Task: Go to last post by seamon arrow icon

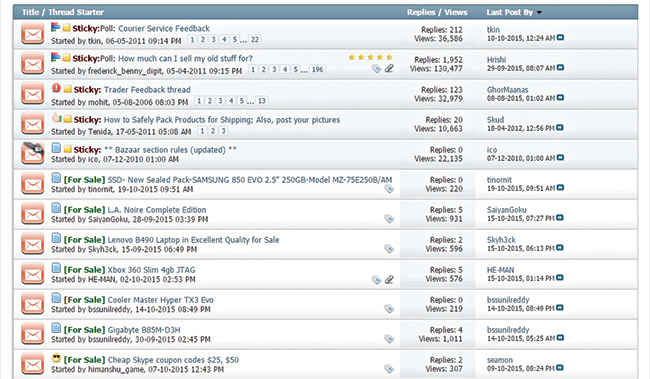Action: point(560,368)
